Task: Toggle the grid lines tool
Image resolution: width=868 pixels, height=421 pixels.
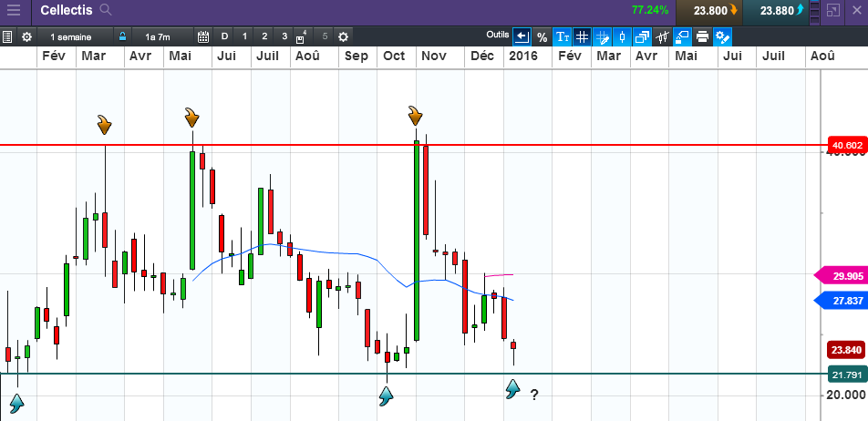Action: coord(582,37)
